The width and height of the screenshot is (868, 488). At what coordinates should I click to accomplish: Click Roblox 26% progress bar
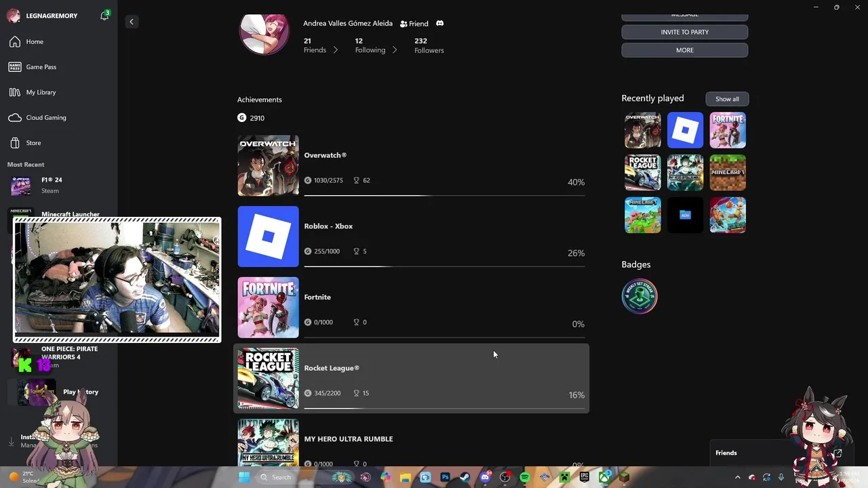444,266
